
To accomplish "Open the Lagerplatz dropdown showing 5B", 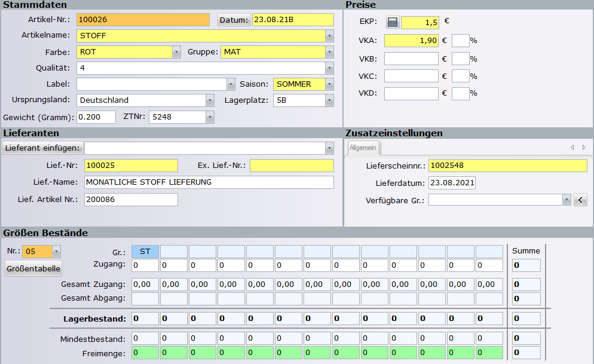I will [x=329, y=100].
